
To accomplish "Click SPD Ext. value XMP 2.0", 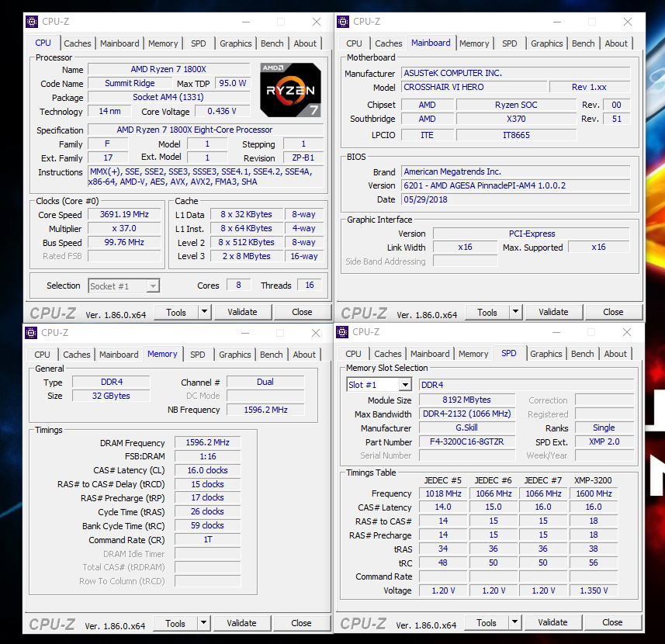I will pos(604,441).
